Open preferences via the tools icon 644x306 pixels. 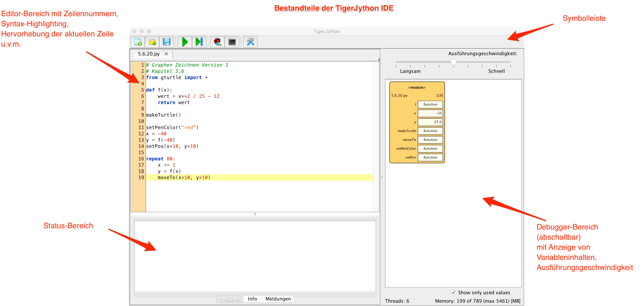click(x=250, y=42)
